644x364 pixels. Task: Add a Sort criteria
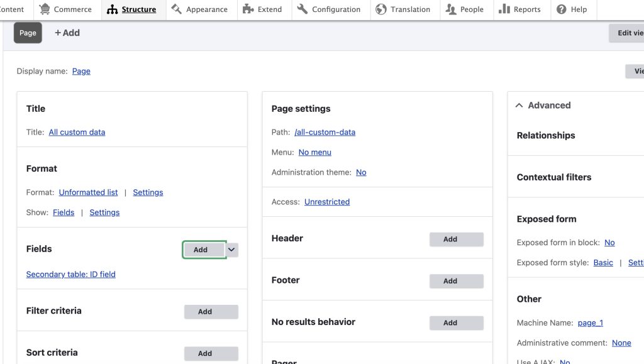click(211, 353)
